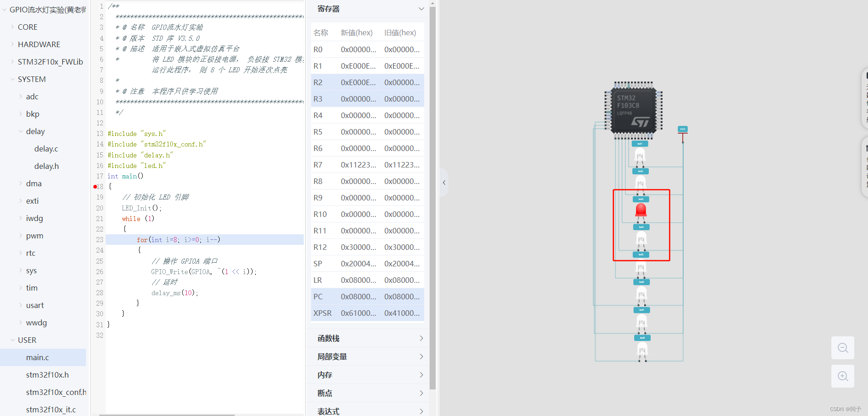Expand the iwdg folder
The height and width of the screenshot is (416, 868).
pos(21,218)
